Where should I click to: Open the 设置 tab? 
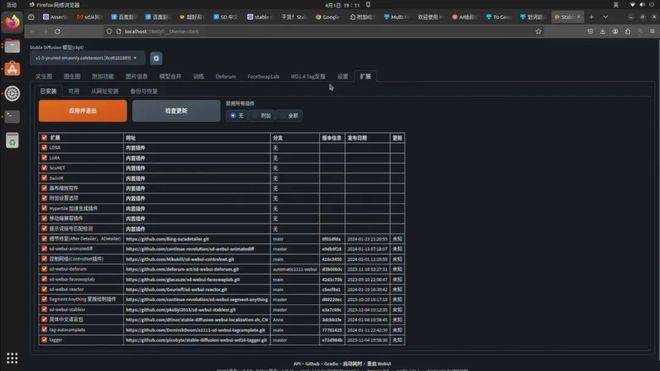click(x=343, y=77)
